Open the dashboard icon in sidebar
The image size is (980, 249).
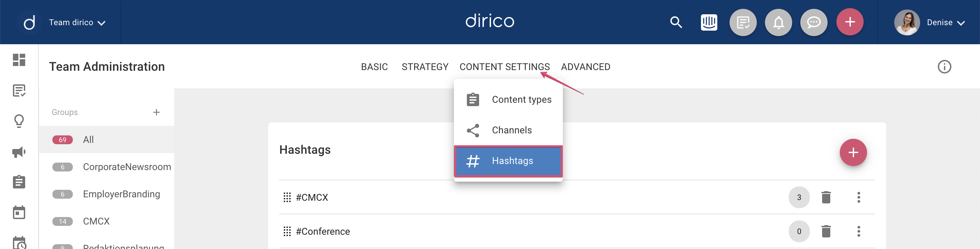point(19,60)
